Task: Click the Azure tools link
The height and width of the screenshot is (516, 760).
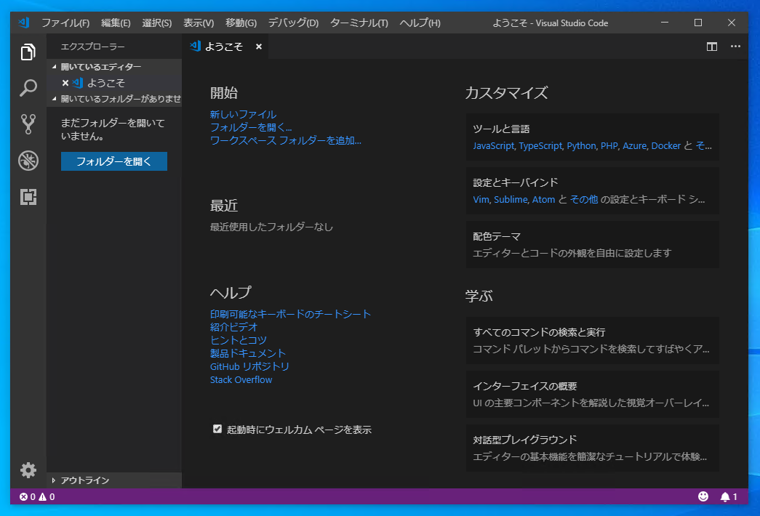Action: tap(634, 146)
